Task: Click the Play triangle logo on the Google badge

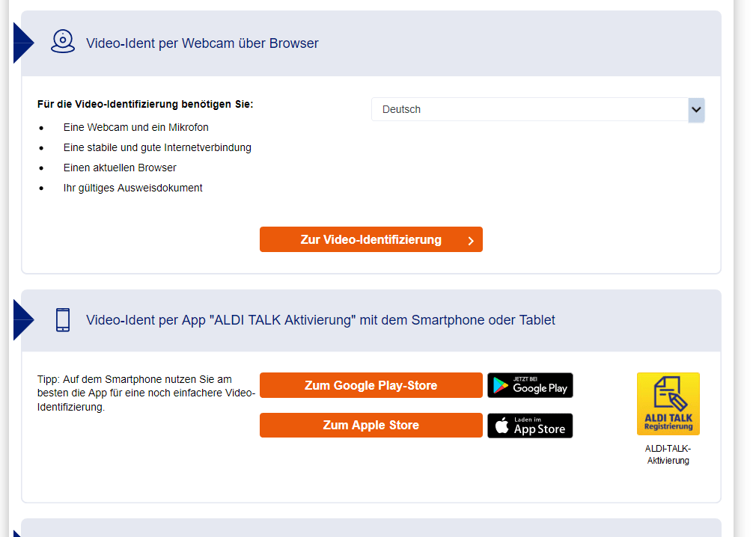Action: [x=501, y=385]
